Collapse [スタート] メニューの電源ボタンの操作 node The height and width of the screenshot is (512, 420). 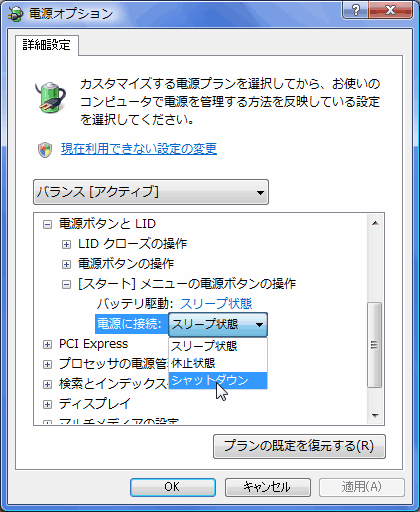point(66,284)
